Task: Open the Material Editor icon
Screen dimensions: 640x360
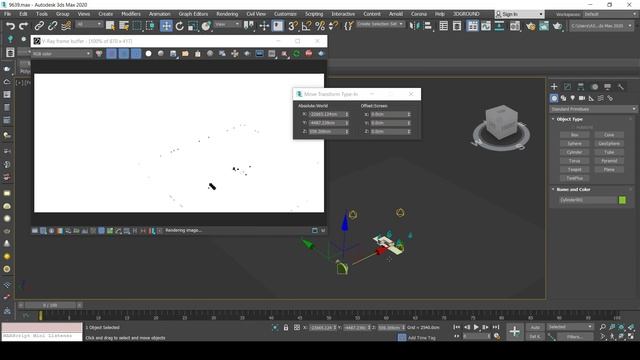Action: (515, 26)
